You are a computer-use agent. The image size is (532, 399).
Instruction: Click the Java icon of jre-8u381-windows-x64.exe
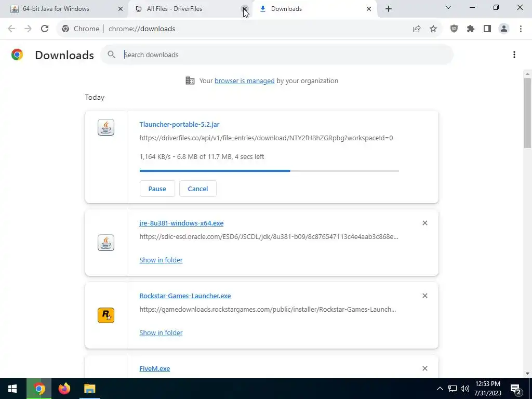pyautogui.click(x=106, y=243)
